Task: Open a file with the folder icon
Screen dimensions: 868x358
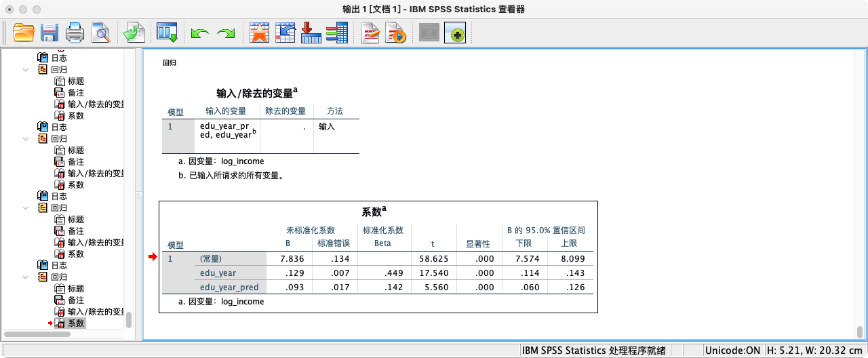Action: click(24, 33)
